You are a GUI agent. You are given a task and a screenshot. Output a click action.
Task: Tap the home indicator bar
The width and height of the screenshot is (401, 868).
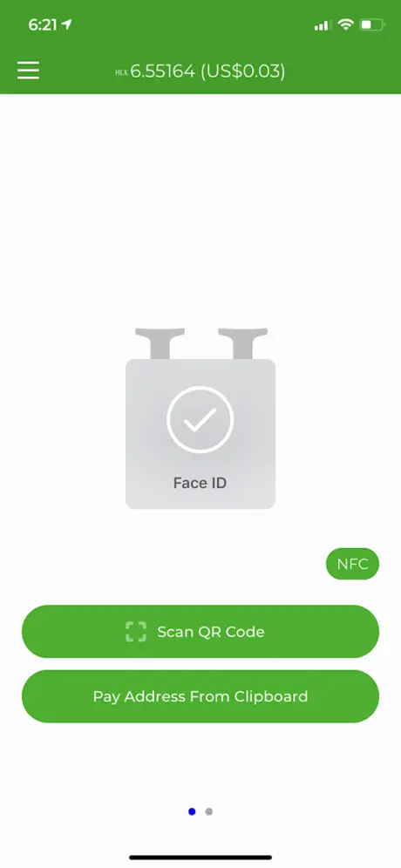click(200, 858)
